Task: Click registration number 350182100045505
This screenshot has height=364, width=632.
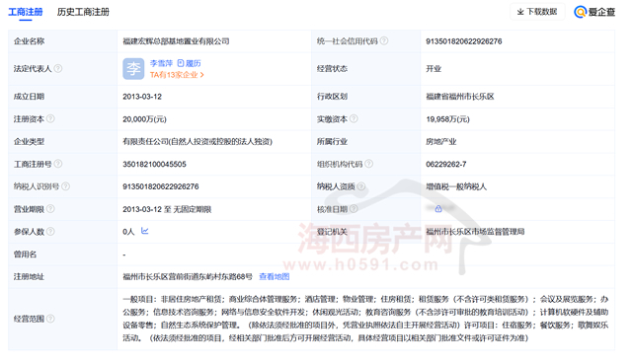Action: 154,165
